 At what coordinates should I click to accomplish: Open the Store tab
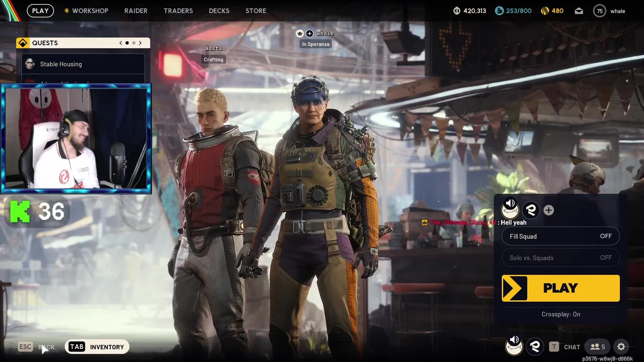tap(256, 11)
